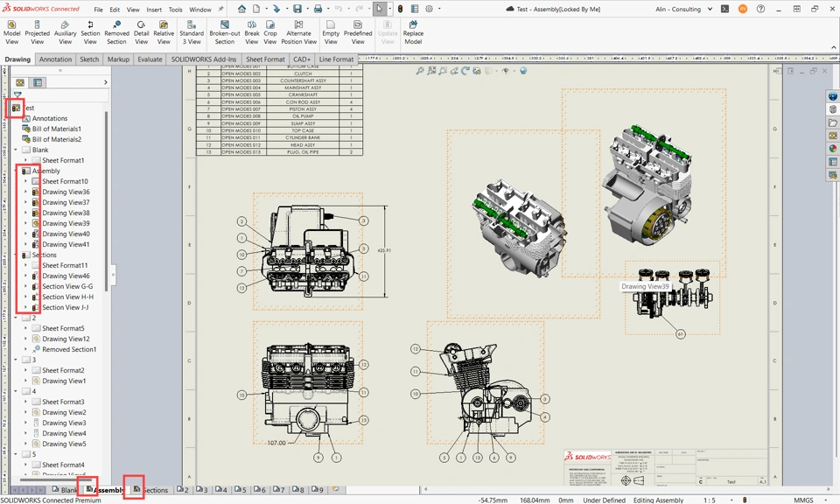Screen dimensions: 840x504
Task: Click the Model View tool
Action: (11, 32)
